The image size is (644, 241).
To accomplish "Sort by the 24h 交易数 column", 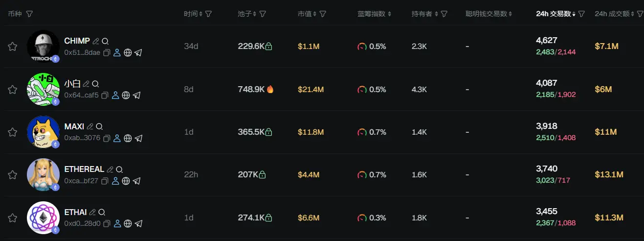I will point(554,14).
